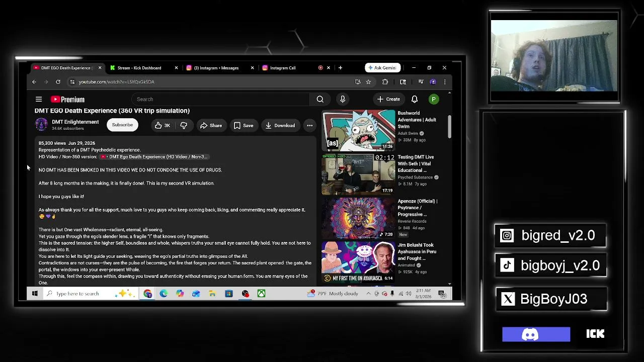This screenshot has height=362, width=644.
Task: Go to YouTube Premium home logo
Action: click(67, 100)
